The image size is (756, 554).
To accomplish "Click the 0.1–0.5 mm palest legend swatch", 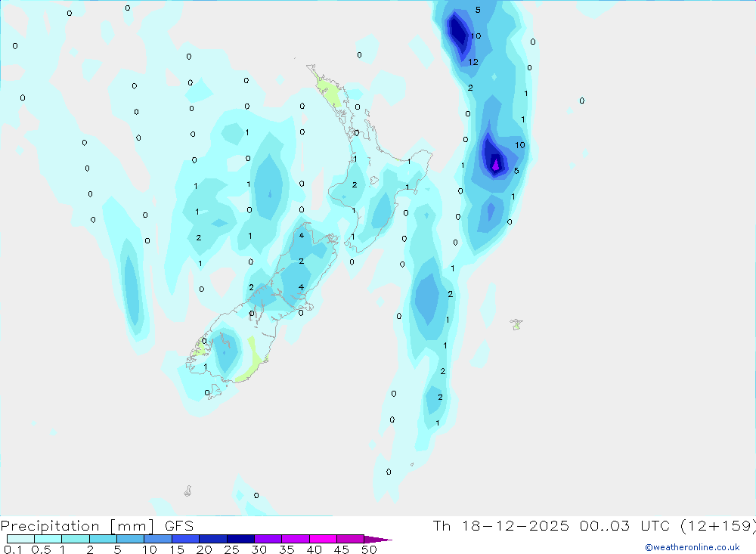I will (20, 539).
